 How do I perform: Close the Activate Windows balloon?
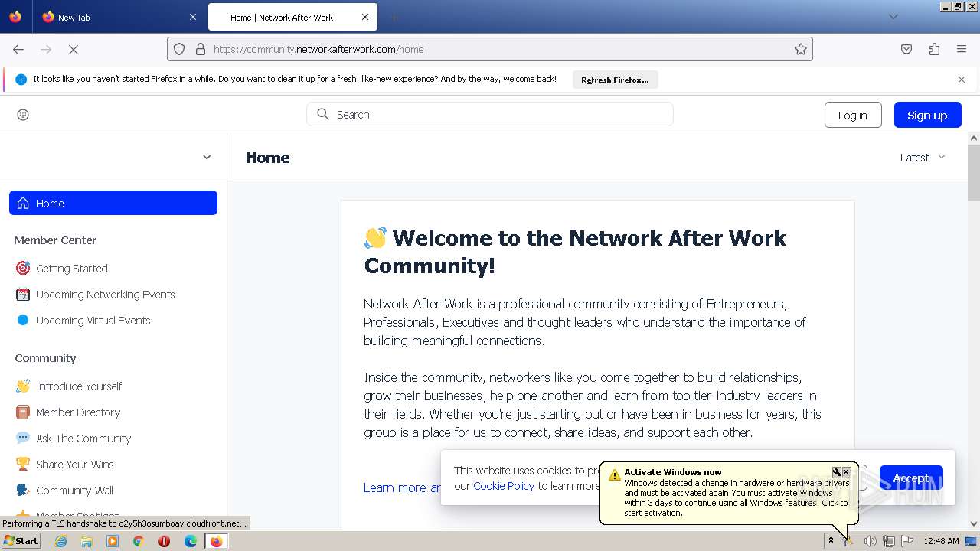tap(846, 472)
